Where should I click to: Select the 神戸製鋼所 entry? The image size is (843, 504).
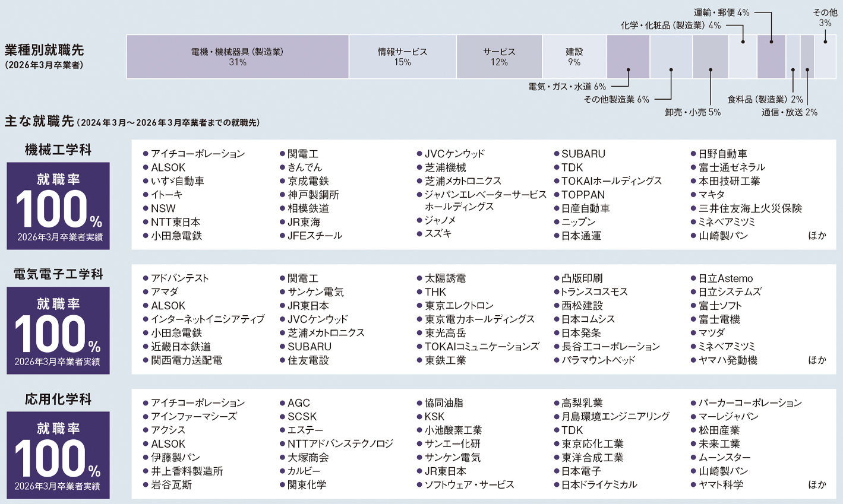pyautogui.click(x=313, y=195)
